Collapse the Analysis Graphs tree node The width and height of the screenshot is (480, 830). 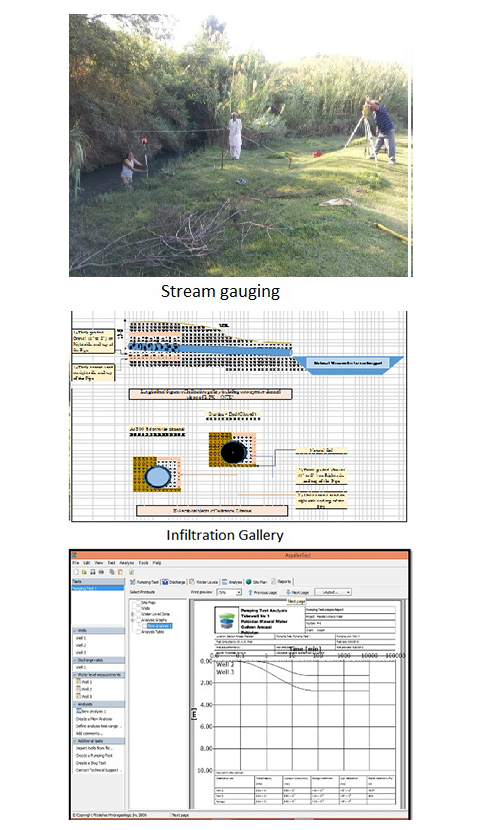click(133, 620)
